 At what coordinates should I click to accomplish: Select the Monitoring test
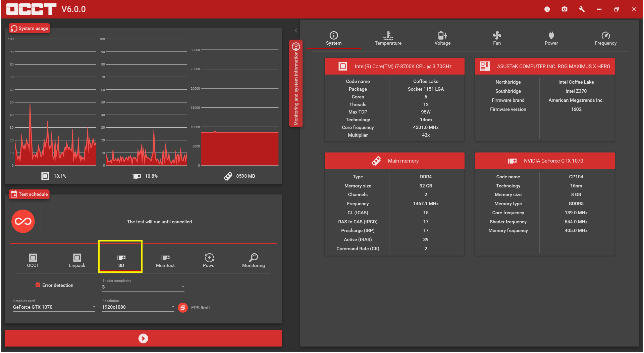click(x=254, y=261)
